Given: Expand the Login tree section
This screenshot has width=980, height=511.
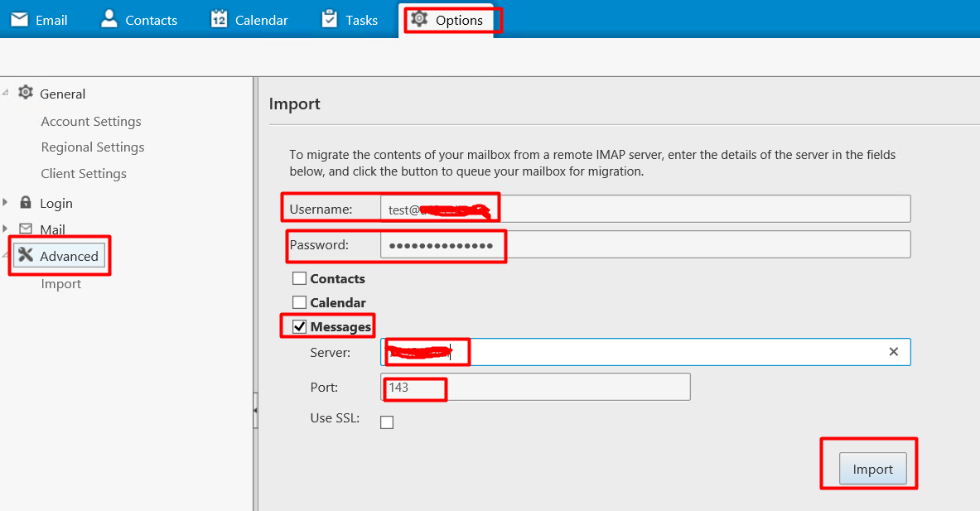Looking at the screenshot, I should (5, 202).
